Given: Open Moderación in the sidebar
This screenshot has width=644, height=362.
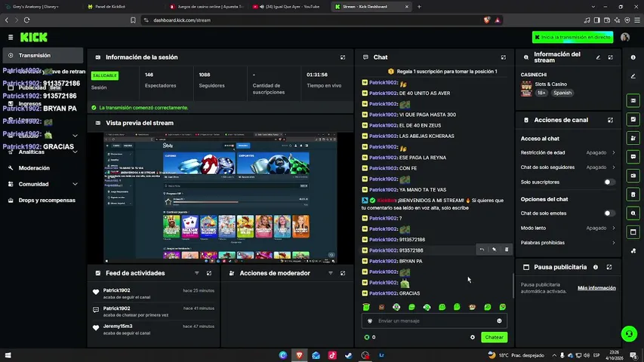Looking at the screenshot, I should pos(43,168).
